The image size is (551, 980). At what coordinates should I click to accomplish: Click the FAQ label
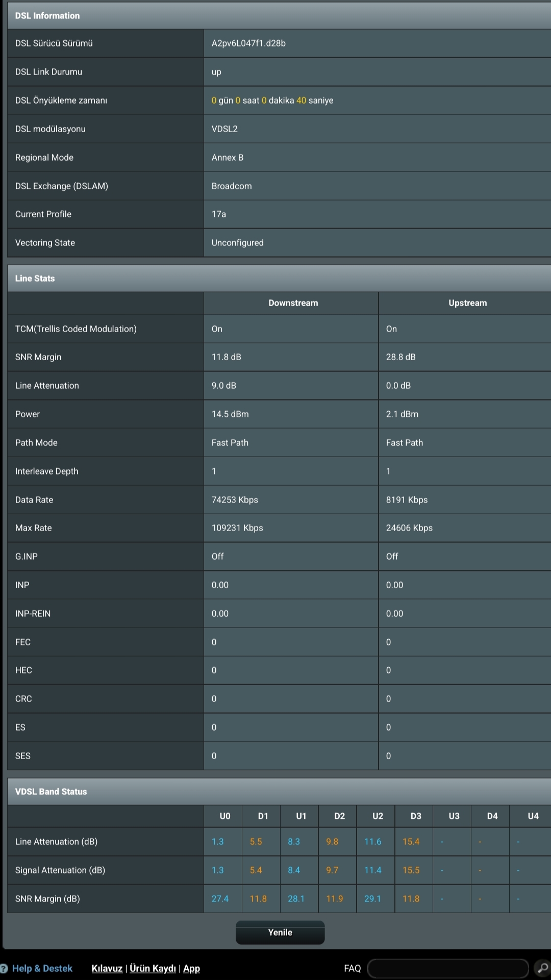[x=353, y=968]
